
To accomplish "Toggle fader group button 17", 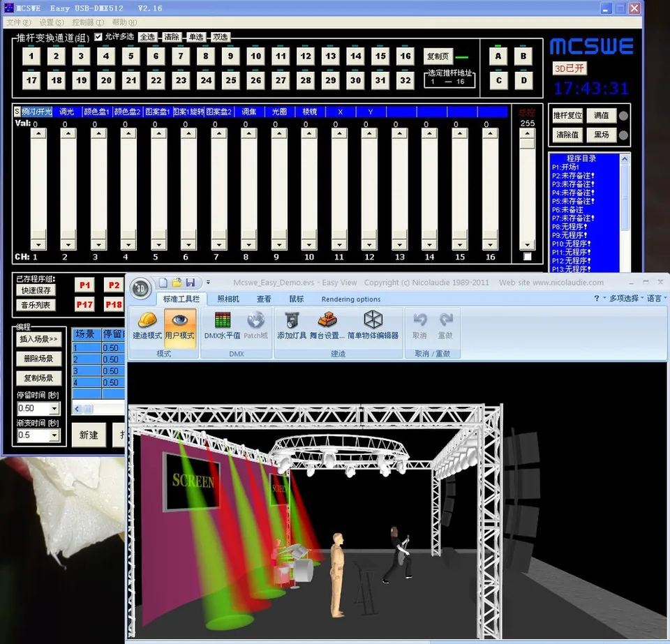I will tap(31, 80).
